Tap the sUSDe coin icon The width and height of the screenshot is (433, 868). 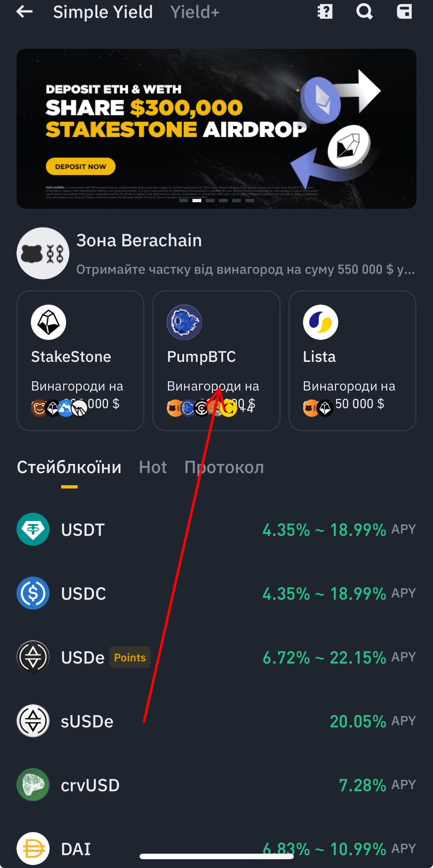click(x=33, y=721)
